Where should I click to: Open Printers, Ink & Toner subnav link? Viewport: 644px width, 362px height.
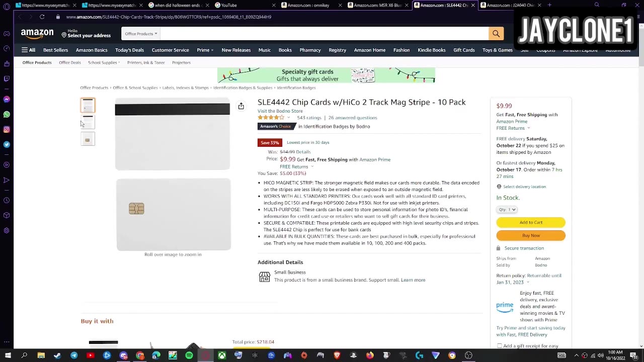146,62
